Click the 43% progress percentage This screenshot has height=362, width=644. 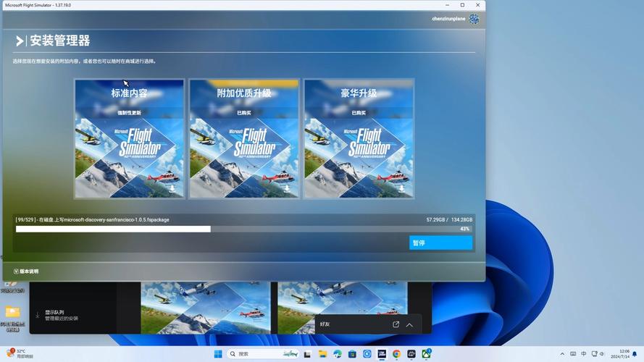tap(464, 229)
